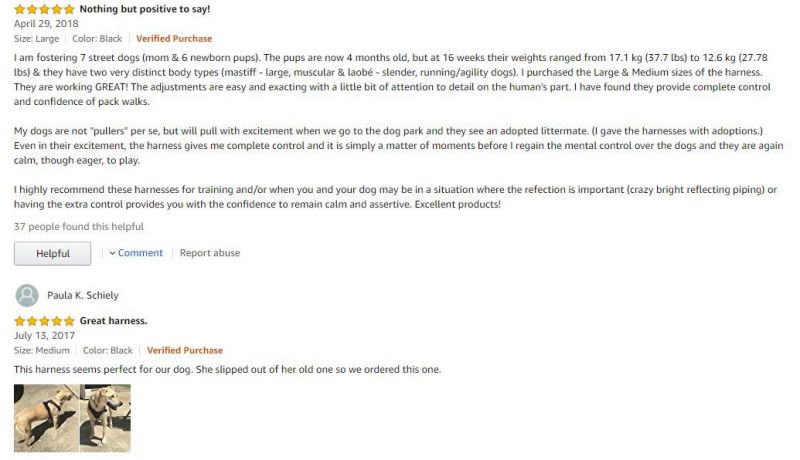Click the five-star rating on first review
The height and width of the screenshot is (460, 800).
coord(44,9)
